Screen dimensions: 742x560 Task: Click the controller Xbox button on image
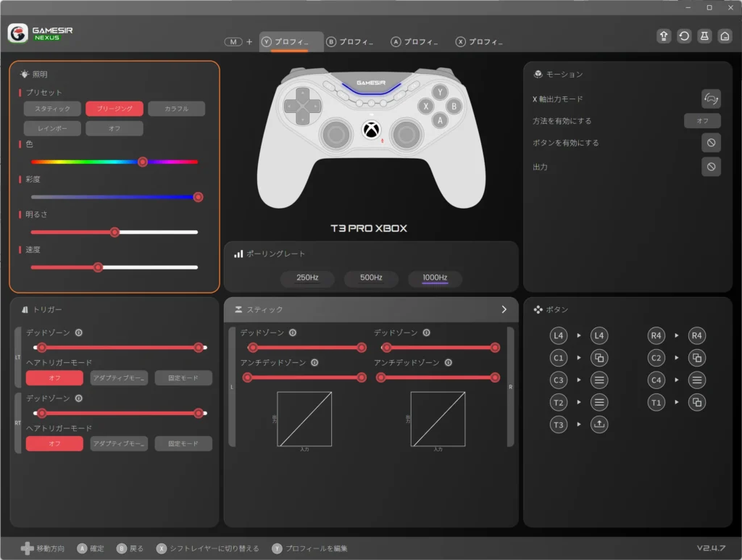coord(372,130)
